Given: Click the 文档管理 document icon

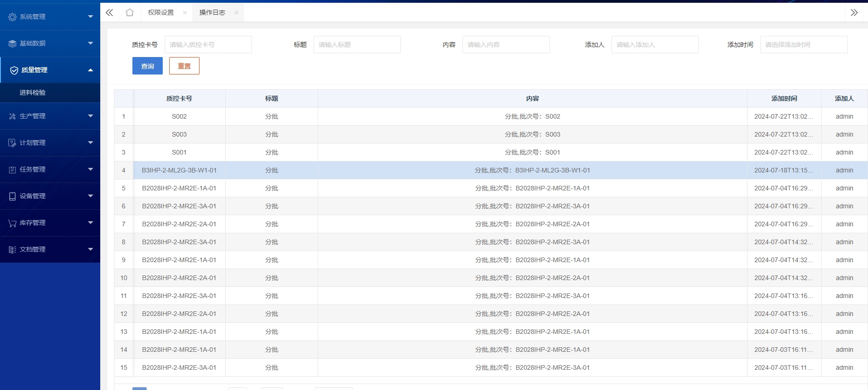Looking at the screenshot, I should coord(12,250).
